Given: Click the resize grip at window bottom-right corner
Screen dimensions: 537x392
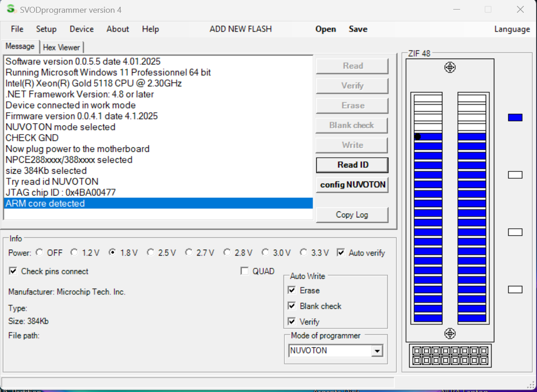Looking at the screenshot, I should coord(530,384).
